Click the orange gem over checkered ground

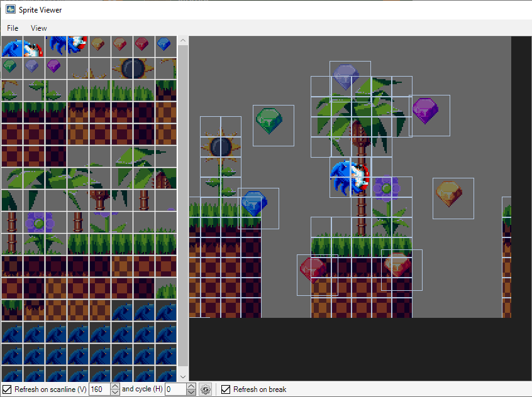coord(397,265)
